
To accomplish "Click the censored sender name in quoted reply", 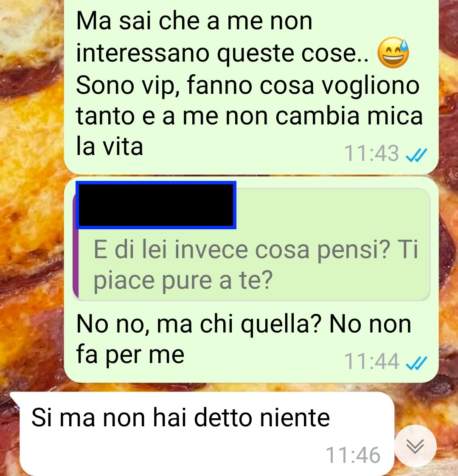I will point(156,205).
